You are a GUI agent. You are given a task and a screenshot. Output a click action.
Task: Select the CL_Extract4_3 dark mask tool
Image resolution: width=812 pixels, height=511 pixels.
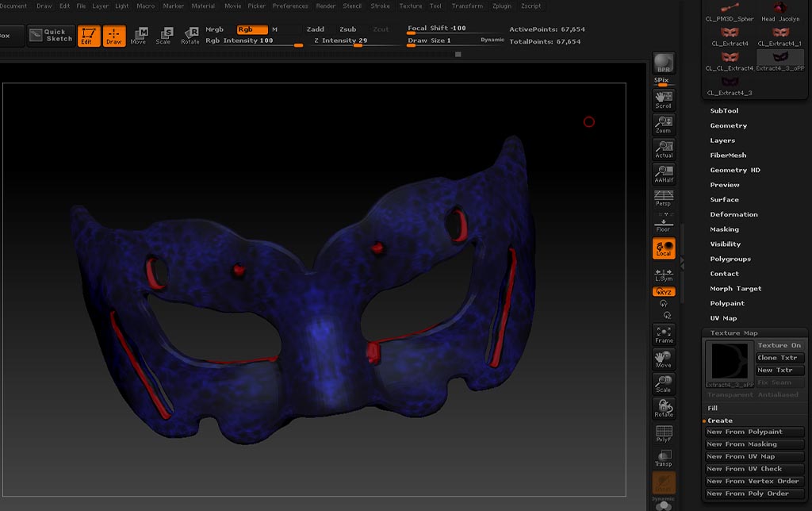pyautogui.click(x=730, y=86)
